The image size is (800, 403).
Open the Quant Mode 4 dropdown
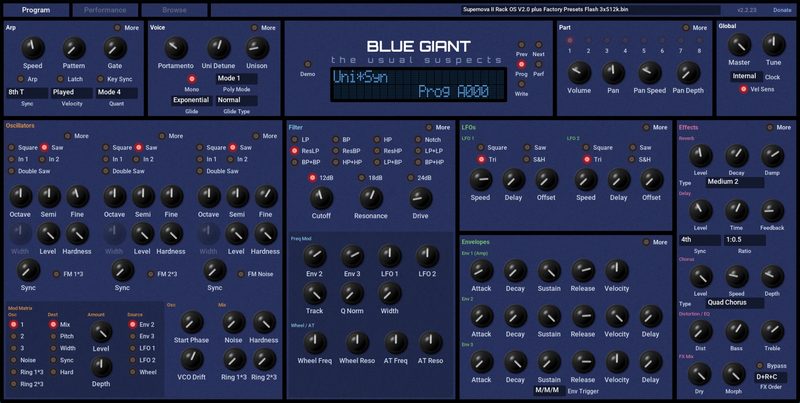pos(117,92)
